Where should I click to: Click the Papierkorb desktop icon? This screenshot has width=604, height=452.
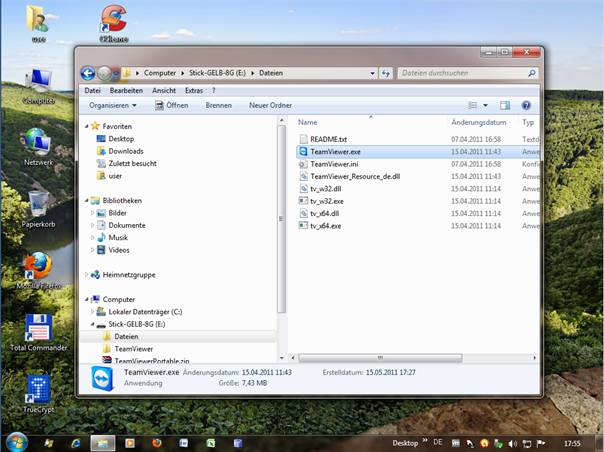pos(39,204)
